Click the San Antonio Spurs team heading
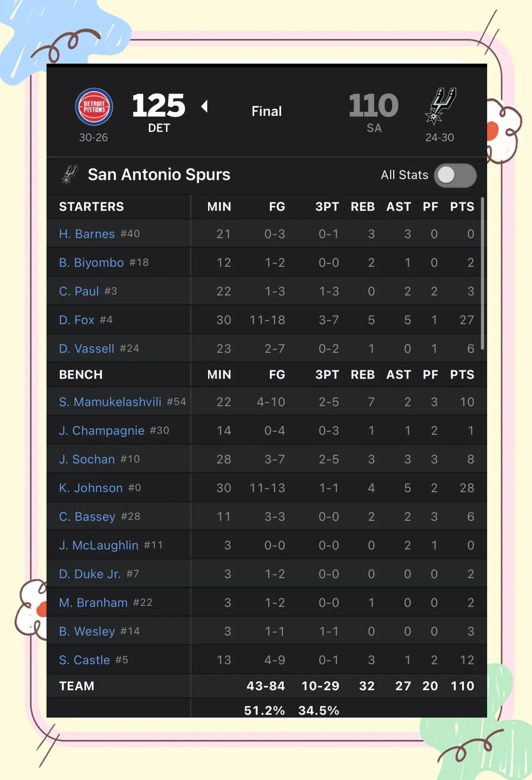 (159, 175)
